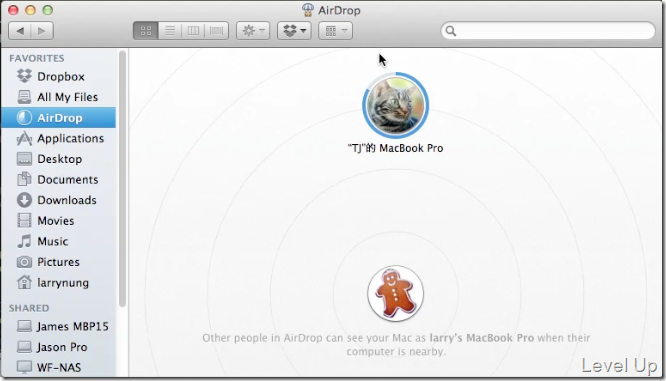Image resolution: width=666 pixels, height=381 pixels.
Task: Click the WF-NAS display icon
Action: (x=24, y=367)
